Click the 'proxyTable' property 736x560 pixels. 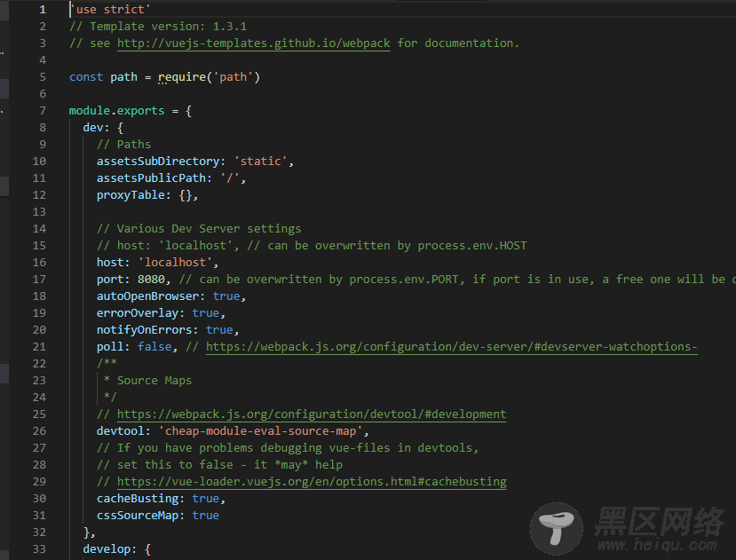131,195
